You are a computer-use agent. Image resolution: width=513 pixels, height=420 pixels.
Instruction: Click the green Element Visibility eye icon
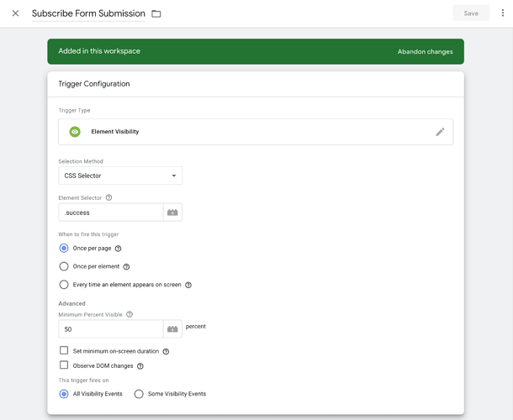pyautogui.click(x=75, y=132)
